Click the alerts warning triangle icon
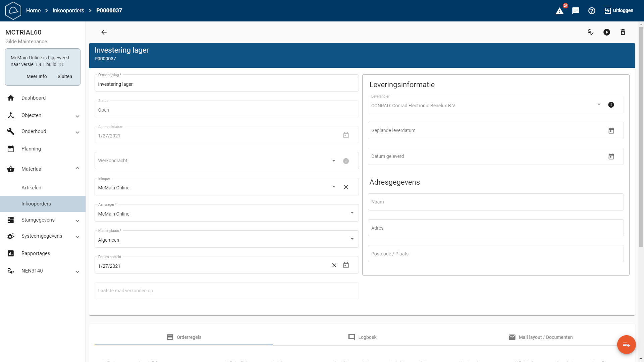Image resolution: width=644 pixels, height=362 pixels. [559, 11]
